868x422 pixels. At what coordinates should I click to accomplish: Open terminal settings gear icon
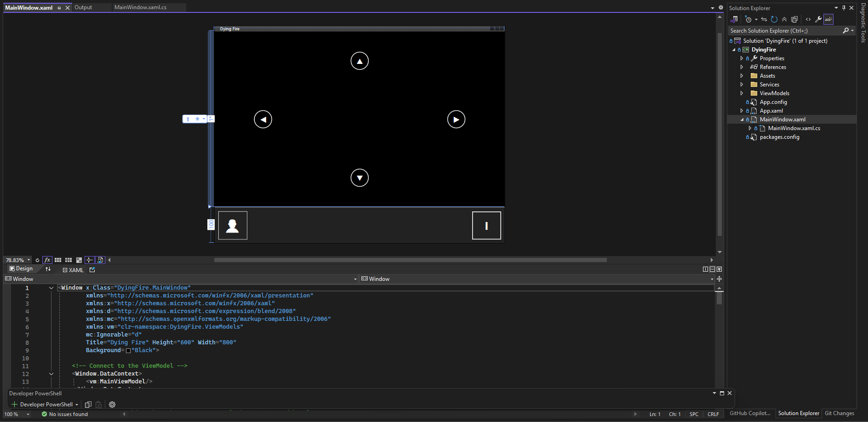pyautogui.click(x=112, y=405)
